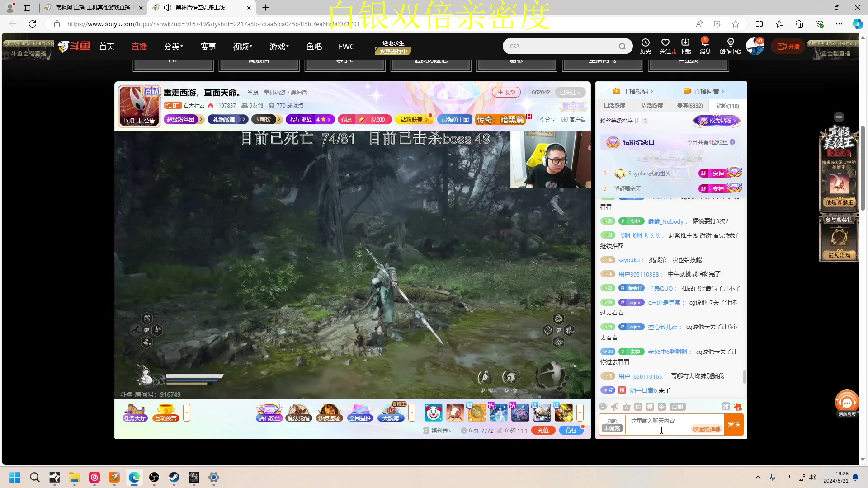The image size is (868, 488).
Task: Open 历史 watch history icon
Action: tap(645, 46)
